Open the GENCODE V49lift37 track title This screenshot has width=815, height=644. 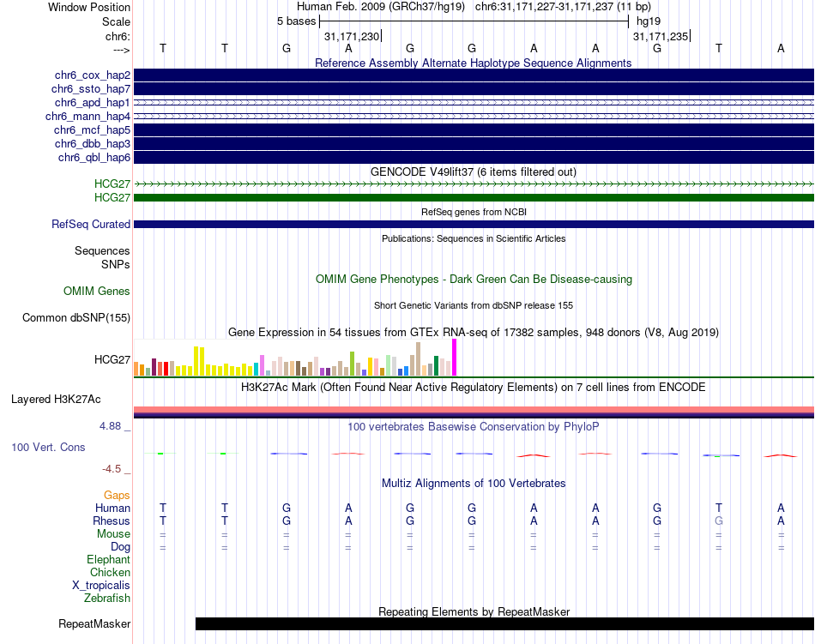click(x=473, y=172)
